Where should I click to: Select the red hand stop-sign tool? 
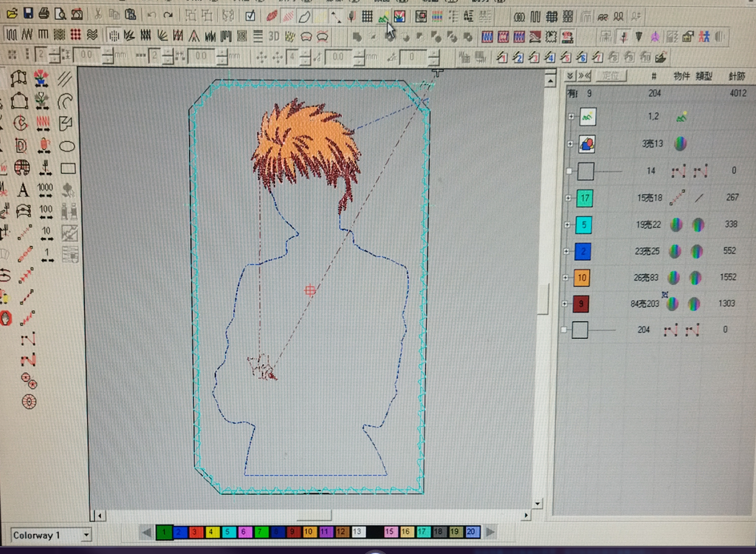tap(6, 318)
